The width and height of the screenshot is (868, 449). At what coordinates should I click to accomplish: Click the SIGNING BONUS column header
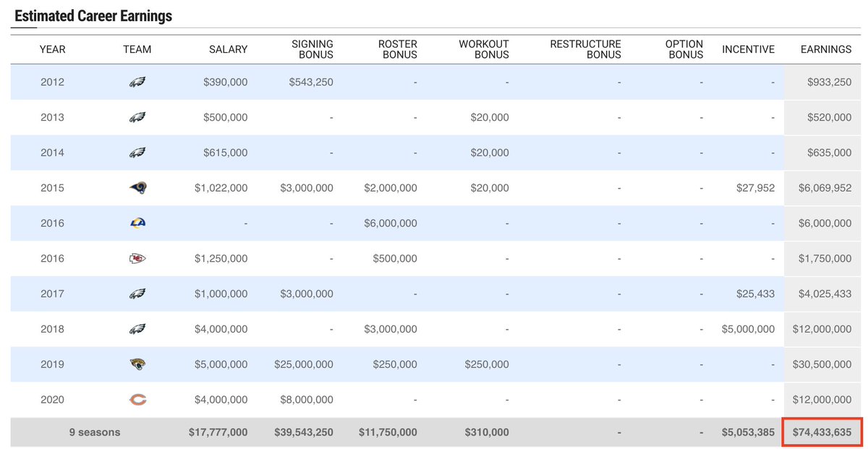coord(312,49)
